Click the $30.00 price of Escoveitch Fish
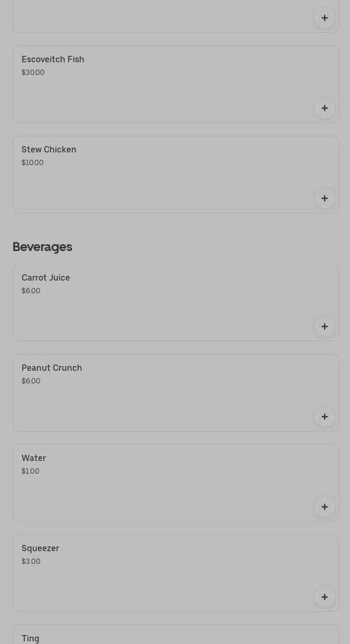This screenshot has width=350, height=644. (33, 73)
